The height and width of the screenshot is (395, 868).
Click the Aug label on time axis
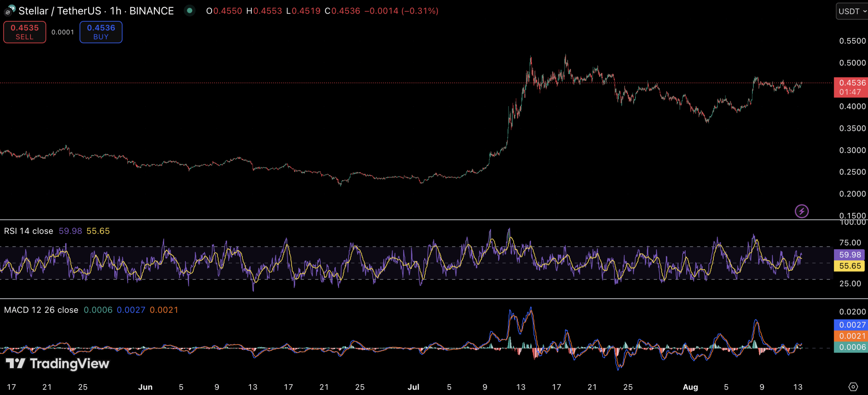pyautogui.click(x=690, y=387)
